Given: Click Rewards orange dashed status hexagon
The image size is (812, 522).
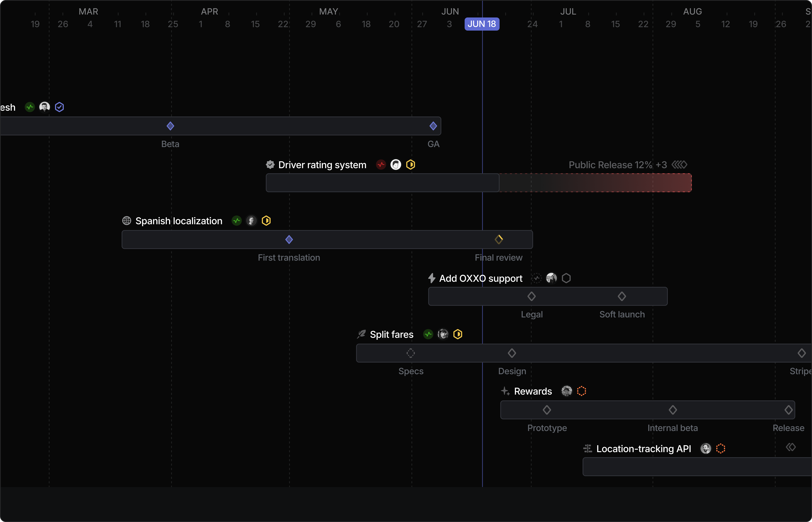Looking at the screenshot, I should [582, 391].
